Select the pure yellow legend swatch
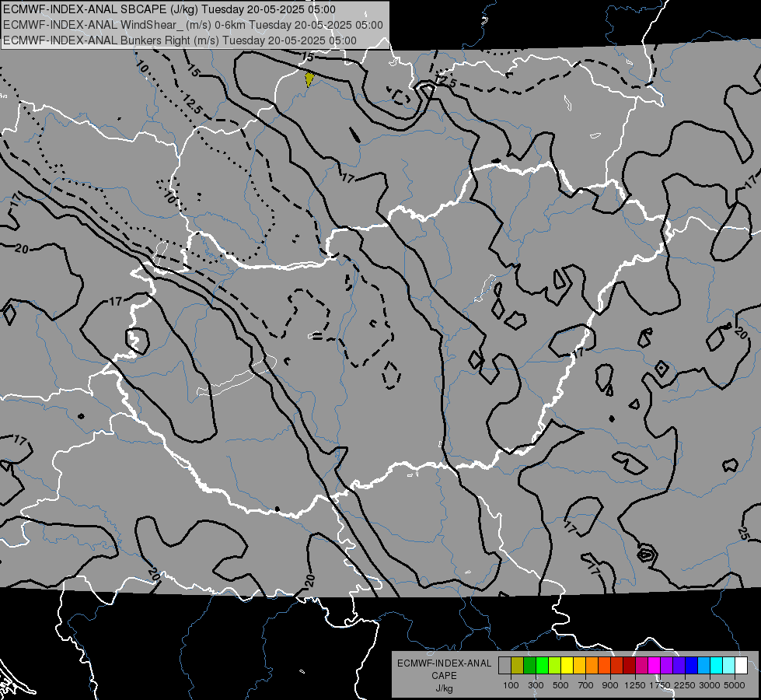 pyautogui.click(x=567, y=666)
